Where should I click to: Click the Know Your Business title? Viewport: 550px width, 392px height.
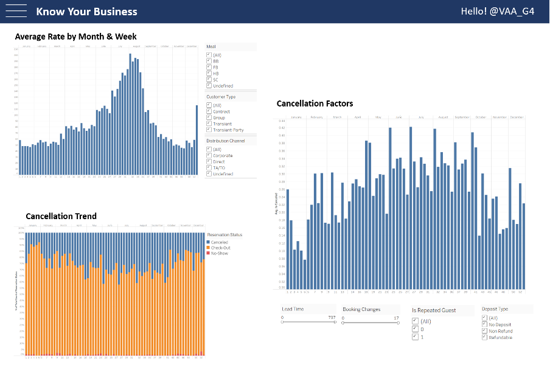[x=86, y=12]
